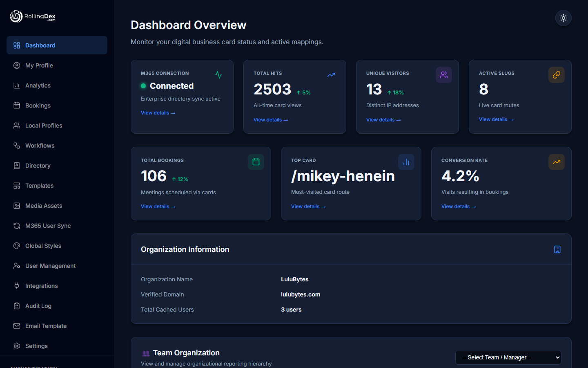This screenshot has width=588, height=368.
Task: Click the LuluBytes organization name value
Action: [295, 279]
